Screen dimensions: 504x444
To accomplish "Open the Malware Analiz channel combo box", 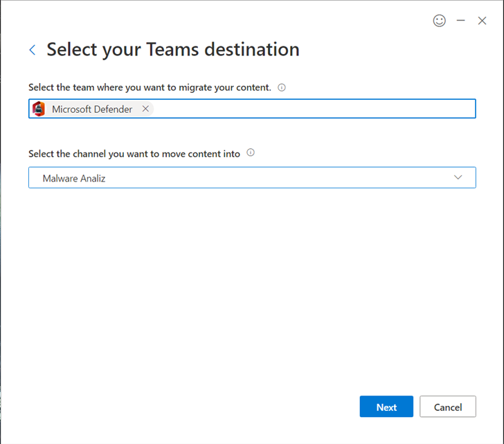I will [252, 177].
